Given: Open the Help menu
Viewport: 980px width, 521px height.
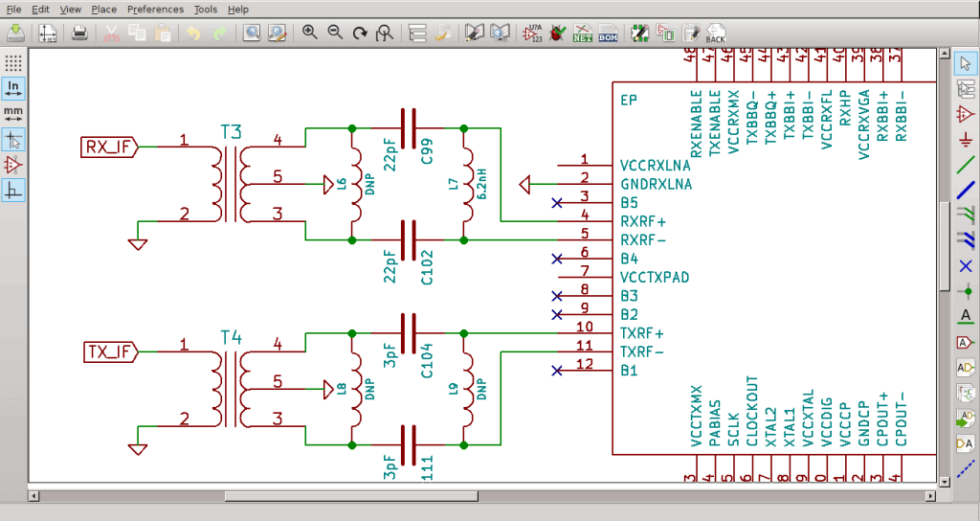Looking at the screenshot, I should click(x=238, y=9).
